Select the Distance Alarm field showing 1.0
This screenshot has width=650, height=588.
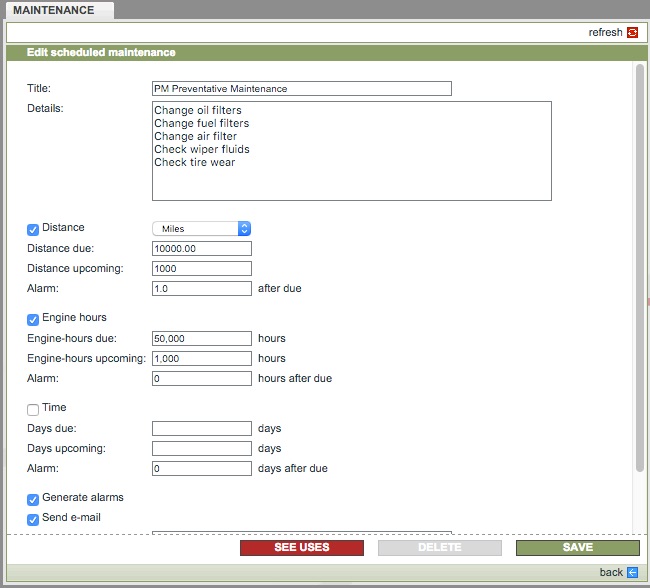tap(201, 288)
